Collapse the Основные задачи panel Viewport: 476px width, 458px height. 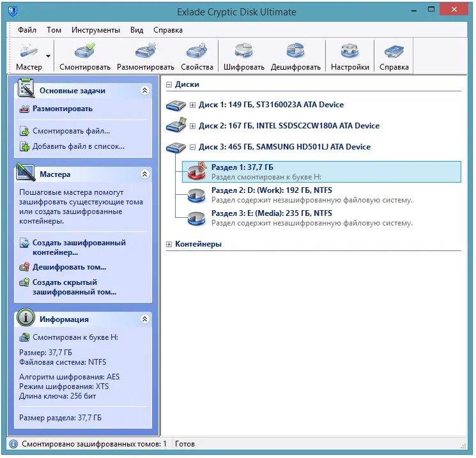pos(145,90)
